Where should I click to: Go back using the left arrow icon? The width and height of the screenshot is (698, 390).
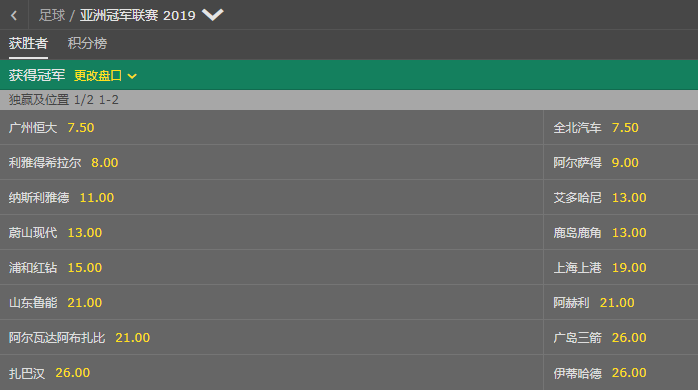[14, 16]
